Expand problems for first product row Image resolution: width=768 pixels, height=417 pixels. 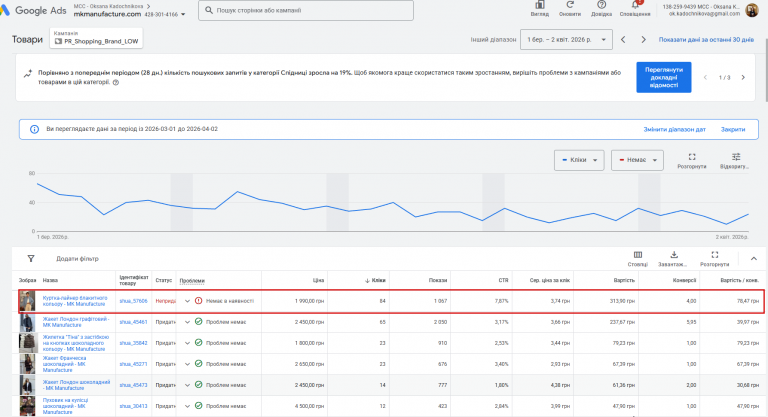187,300
